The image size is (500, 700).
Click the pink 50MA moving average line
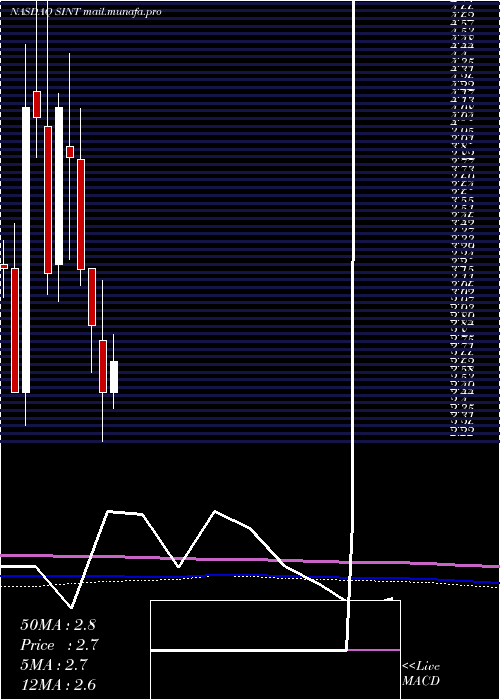[250, 560]
